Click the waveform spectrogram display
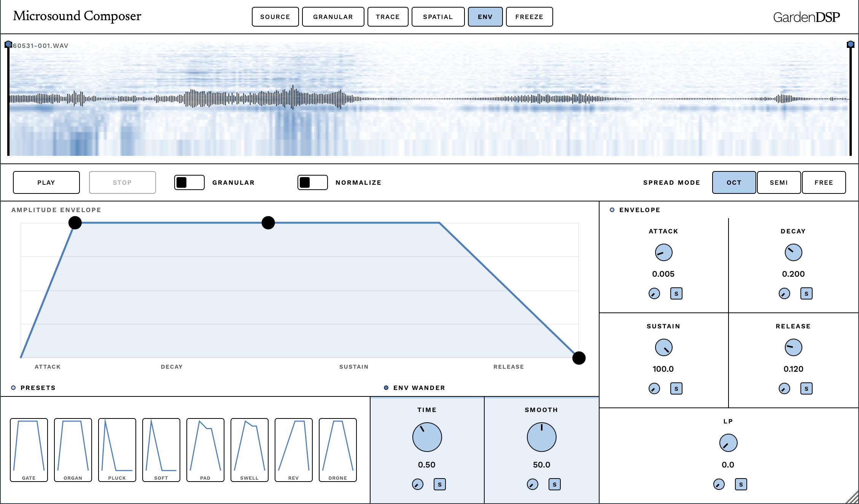Screen dimensions: 859x504 (x=429, y=99)
